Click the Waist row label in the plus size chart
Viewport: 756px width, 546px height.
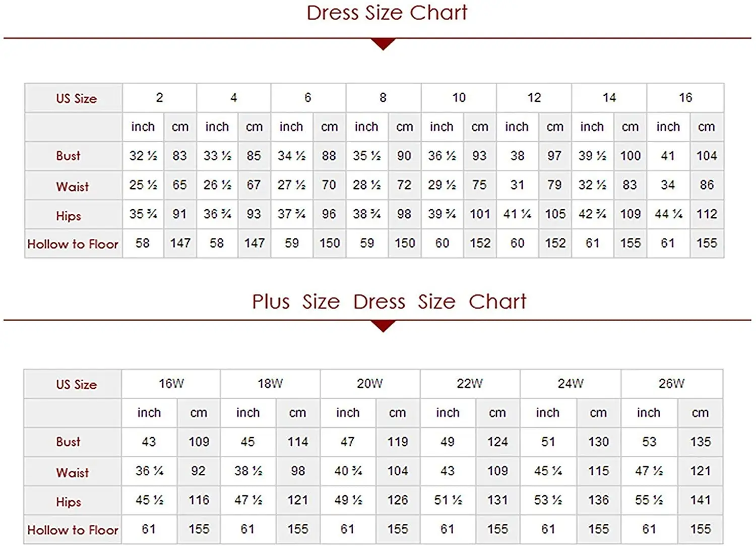pos(73,473)
